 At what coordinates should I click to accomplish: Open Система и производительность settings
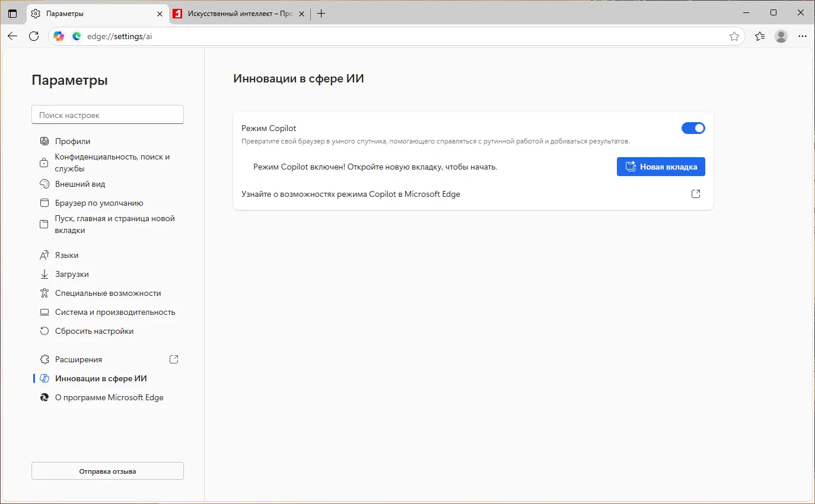pyautogui.click(x=115, y=312)
